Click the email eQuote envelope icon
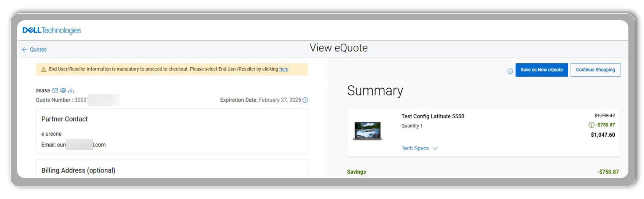Viewport: 644px width, 199px height. pos(55,91)
